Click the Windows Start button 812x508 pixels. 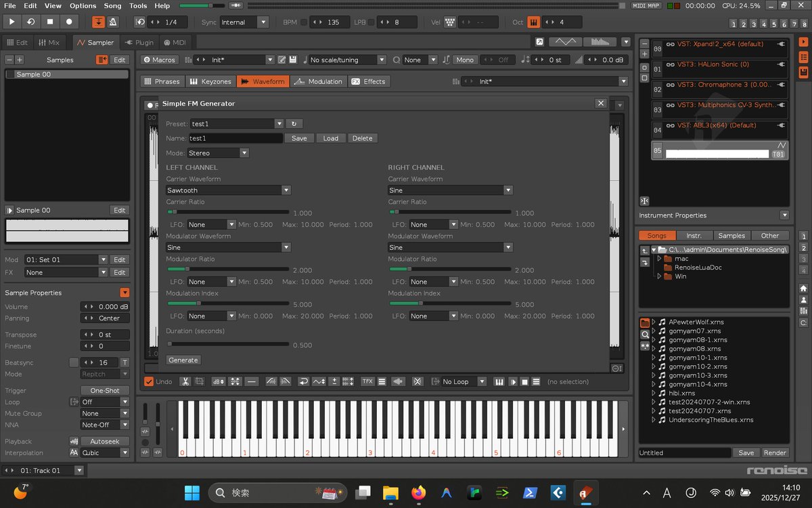192,492
